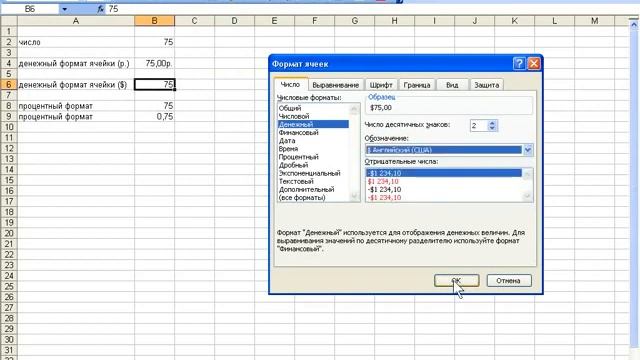Switch to the Граница tab
This screenshot has width=640, height=360.
[417, 85]
